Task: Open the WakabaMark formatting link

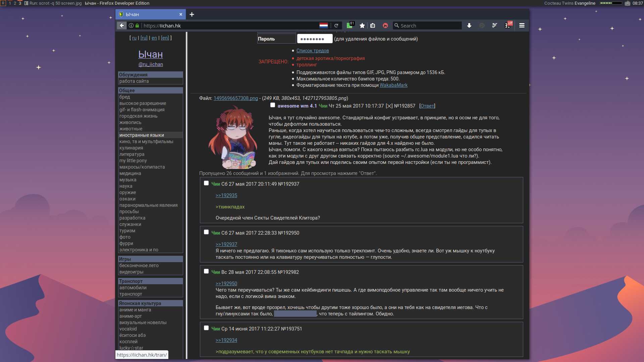Action: pos(394,85)
